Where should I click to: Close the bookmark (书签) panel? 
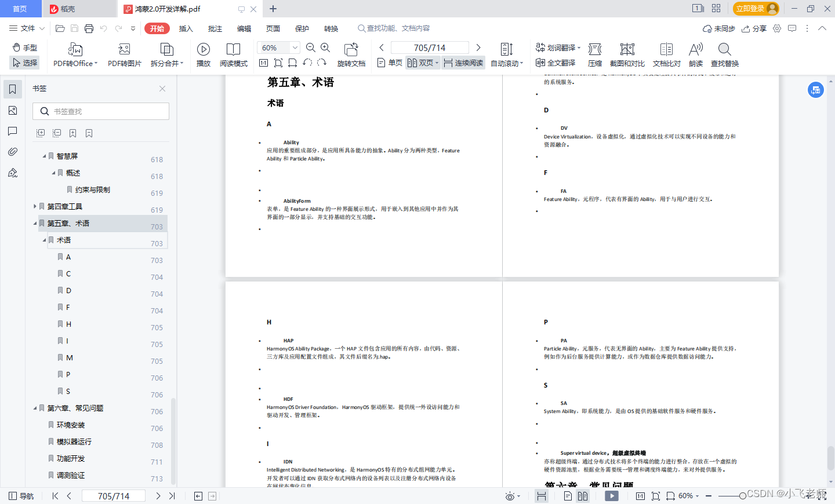162,89
